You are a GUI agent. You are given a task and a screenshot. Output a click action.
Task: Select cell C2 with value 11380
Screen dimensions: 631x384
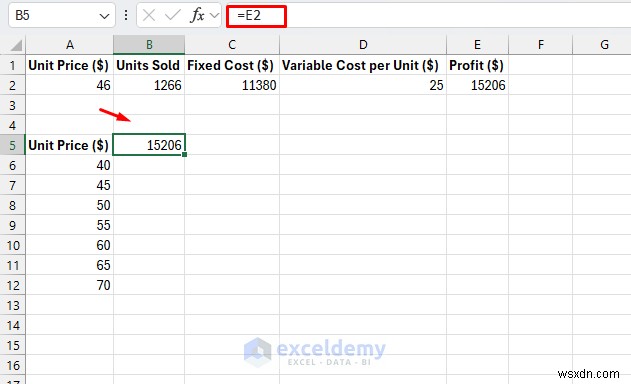[x=232, y=85]
